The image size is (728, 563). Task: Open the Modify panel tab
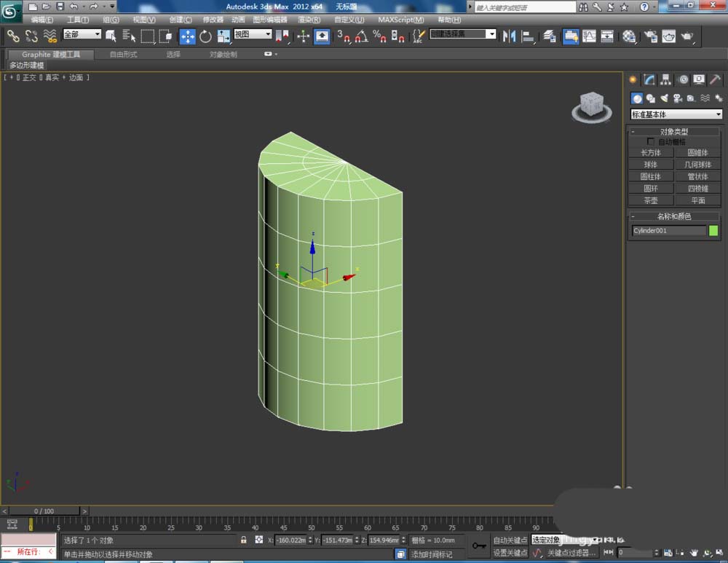[649, 80]
